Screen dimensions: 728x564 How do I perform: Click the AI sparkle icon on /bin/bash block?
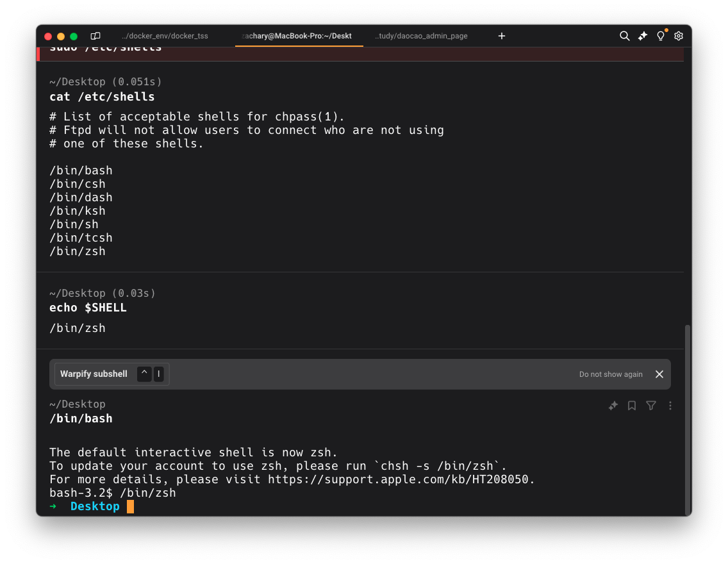[x=613, y=406]
